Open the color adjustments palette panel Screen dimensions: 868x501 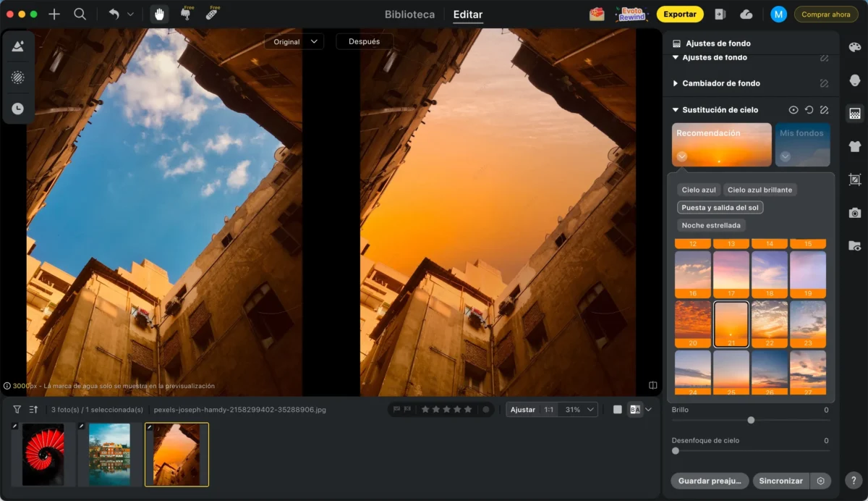click(854, 47)
